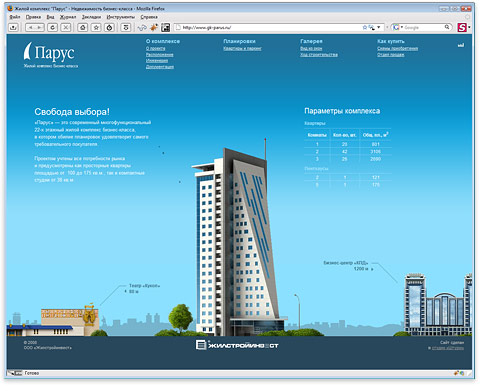480x391 pixels.
Task: Click the status bar icon beside Готово
Action: [x=15, y=373]
